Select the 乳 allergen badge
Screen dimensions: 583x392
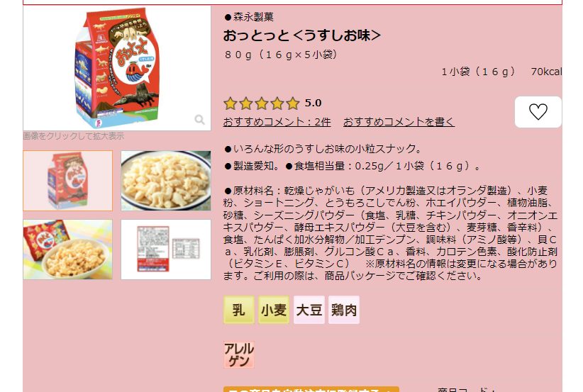click(239, 310)
